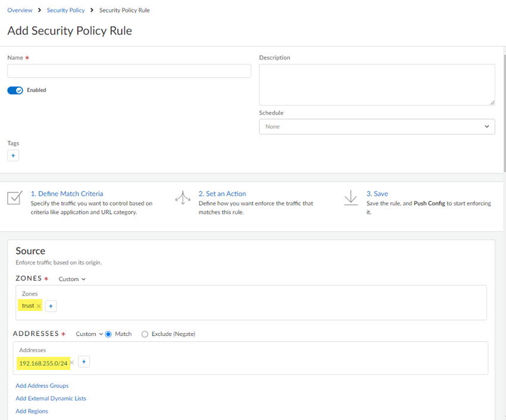The width and height of the screenshot is (506, 420).
Task: Click the Add Regions link
Action: pos(32,411)
